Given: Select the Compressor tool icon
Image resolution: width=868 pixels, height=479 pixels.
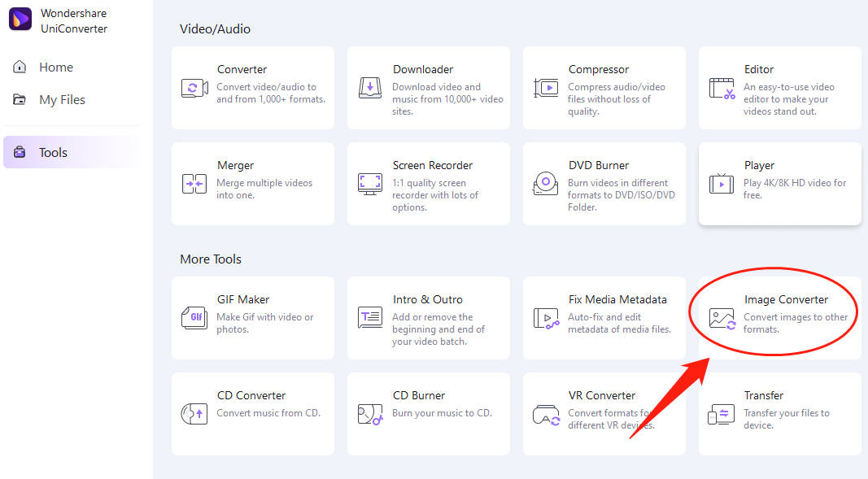Looking at the screenshot, I should [x=545, y=88].
